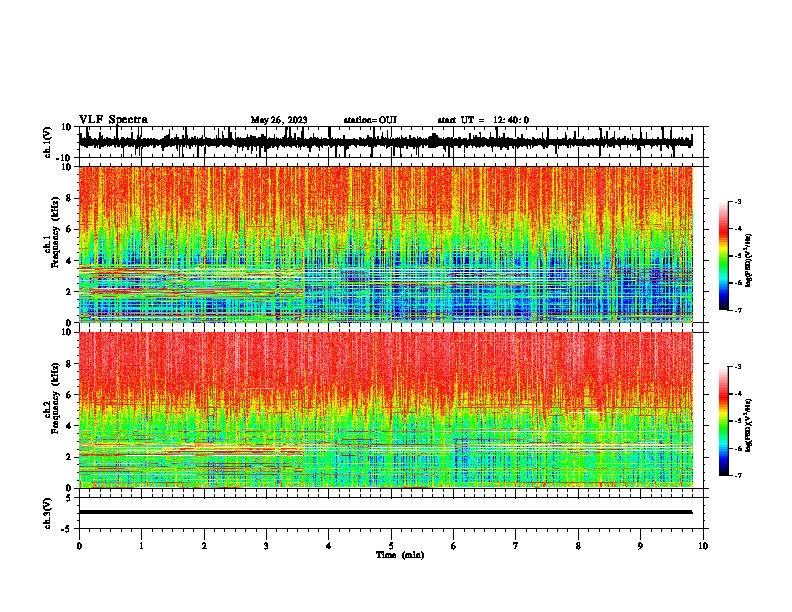Click the "5" tick on the time axis
Screen dimensions: 792x612
click(391, 546)
